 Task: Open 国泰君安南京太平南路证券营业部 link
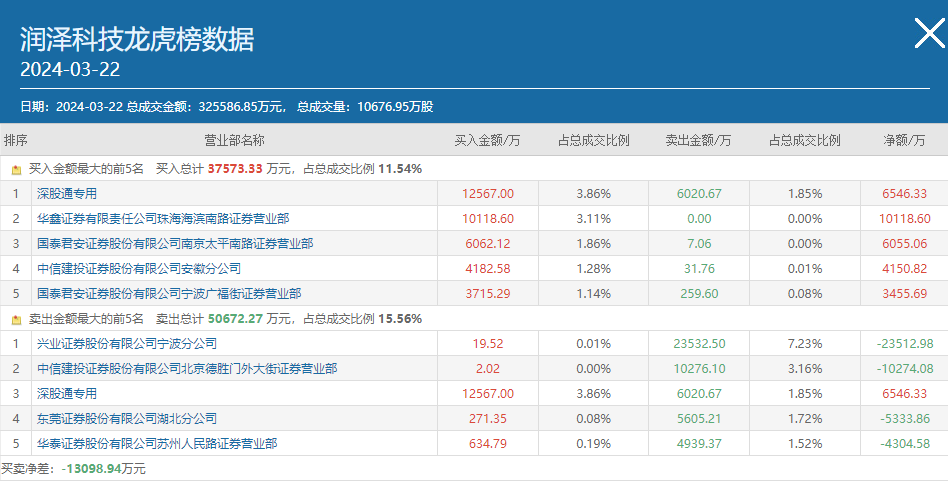pos(175,244)
